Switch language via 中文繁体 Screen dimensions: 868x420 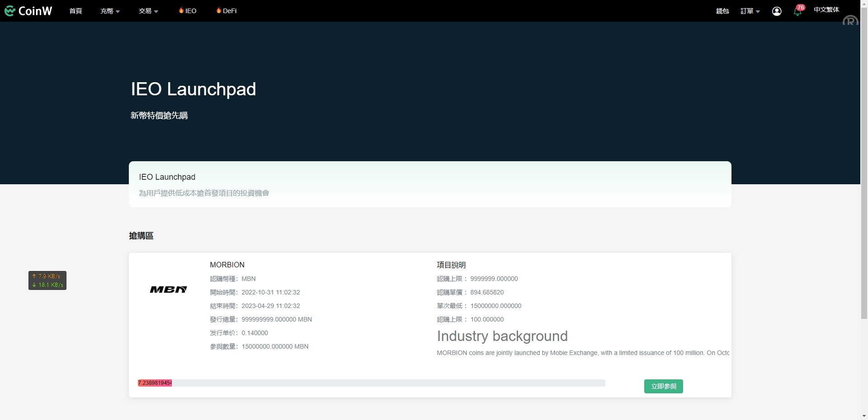click(826, 9)
